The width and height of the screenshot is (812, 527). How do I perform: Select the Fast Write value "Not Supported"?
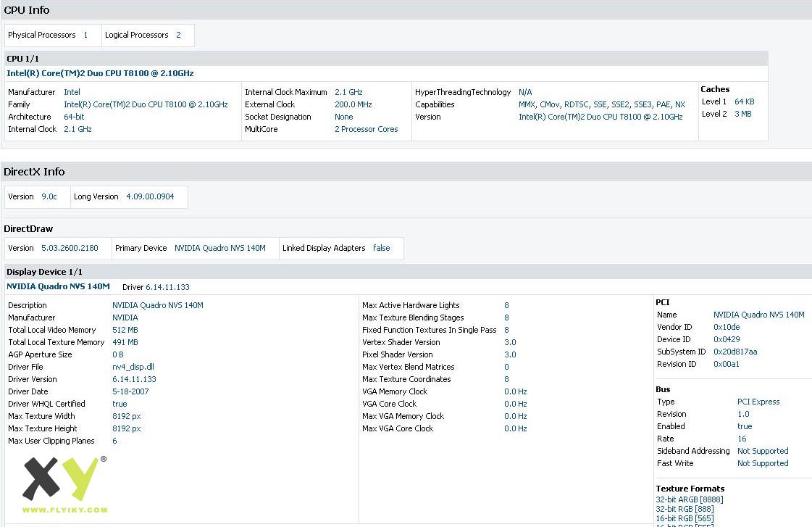coord(763,464)
